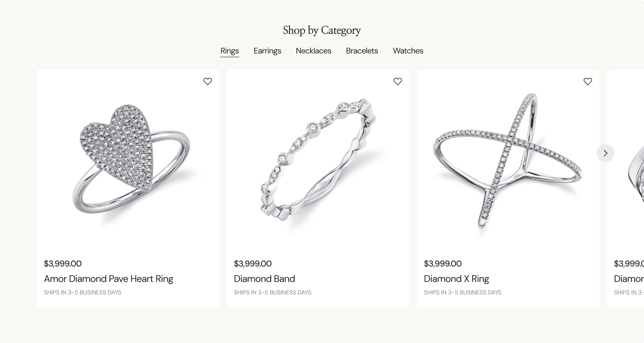Favorite the Diamond Band using the heart icon
Viewport: 644px width, 343px height.
pyautogui.click(x=398, y=81)
